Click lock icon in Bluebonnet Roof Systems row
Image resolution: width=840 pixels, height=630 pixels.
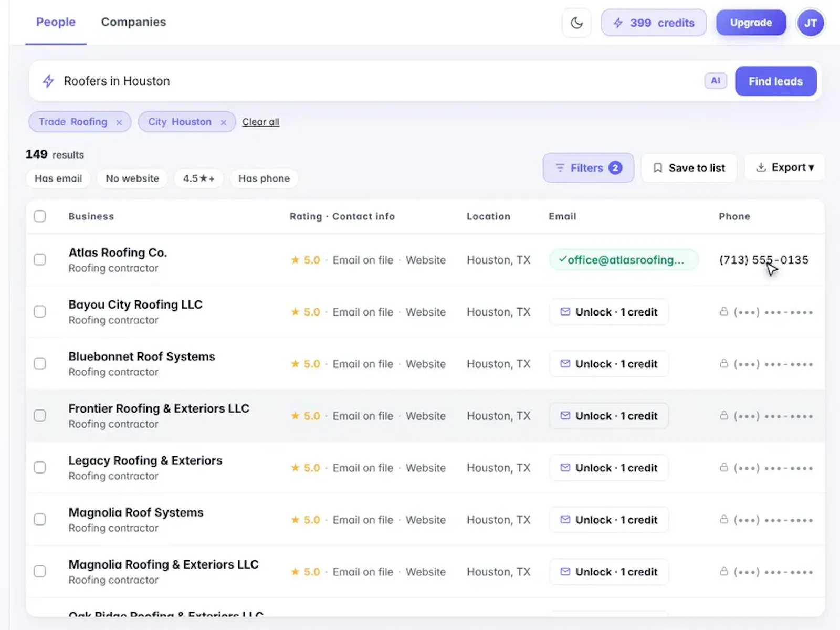(724, 363)
